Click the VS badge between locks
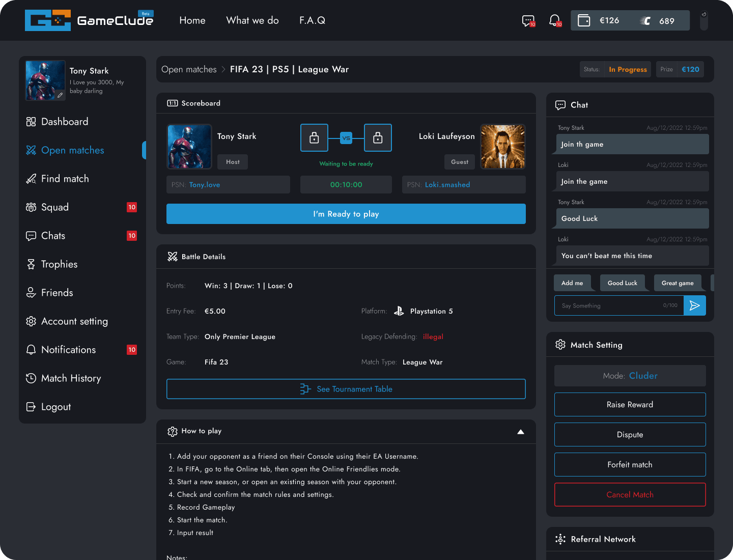 346,138
